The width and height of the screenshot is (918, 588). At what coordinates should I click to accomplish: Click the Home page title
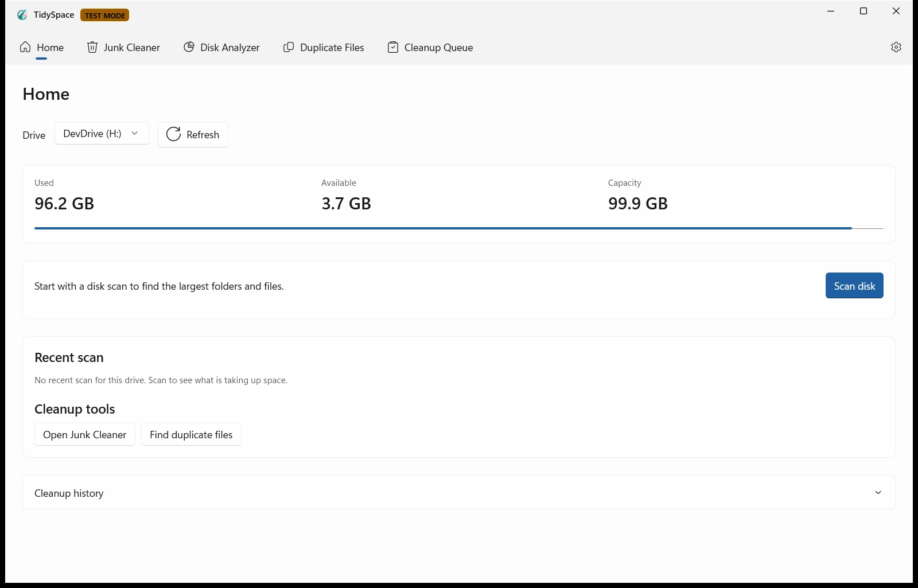(x=46, y=94)
